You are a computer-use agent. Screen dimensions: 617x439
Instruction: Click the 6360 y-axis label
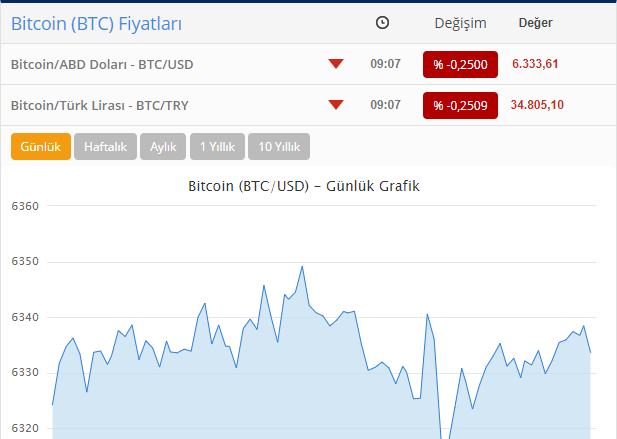tap(25, 206)
